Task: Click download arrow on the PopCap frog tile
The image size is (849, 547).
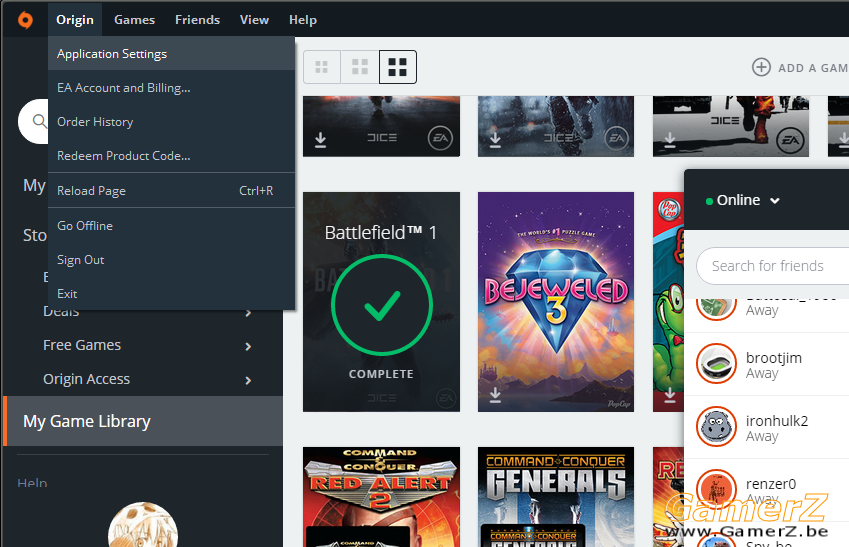Action: tap(670, 395)
